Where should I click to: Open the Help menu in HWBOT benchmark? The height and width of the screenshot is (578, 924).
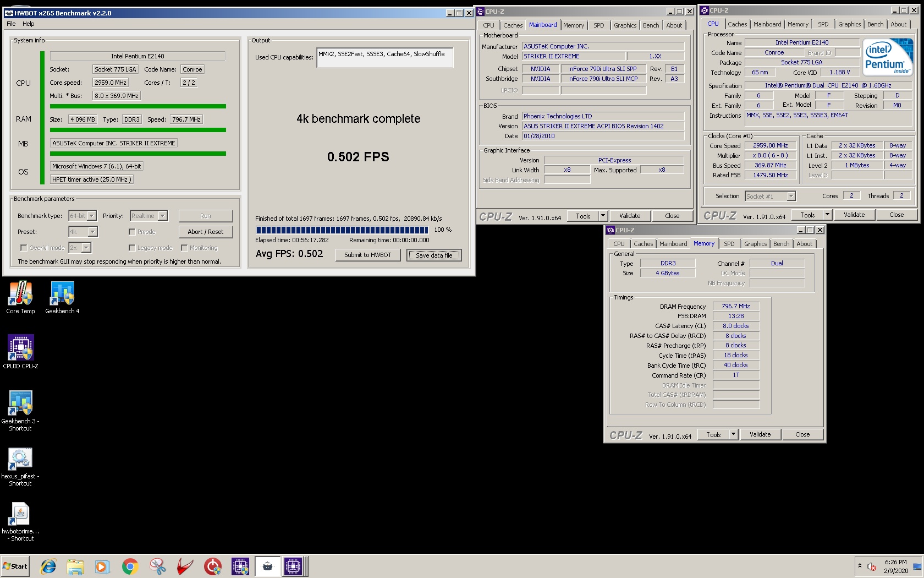pyautogui.click(x=29, y=24)
